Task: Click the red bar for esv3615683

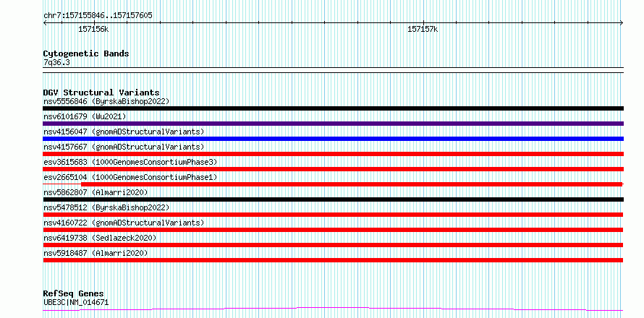Action: pyautogui.click(x=333, y=169)
